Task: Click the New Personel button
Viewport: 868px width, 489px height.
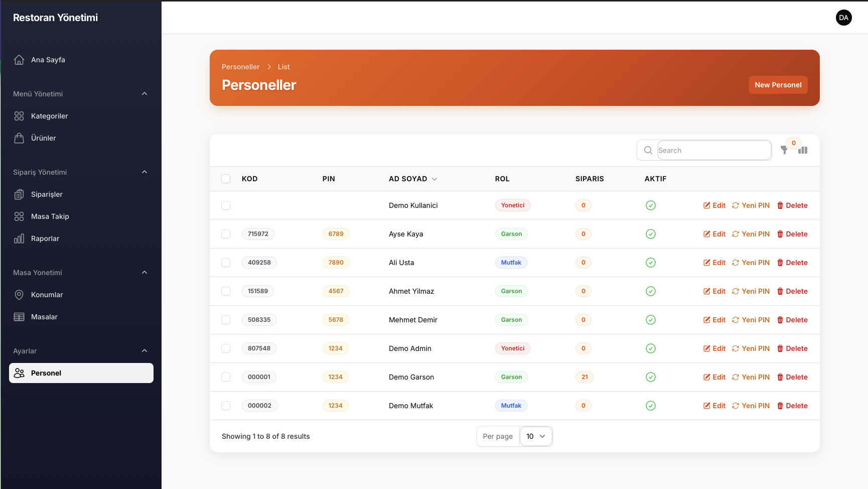Action: tap(778, 85)
